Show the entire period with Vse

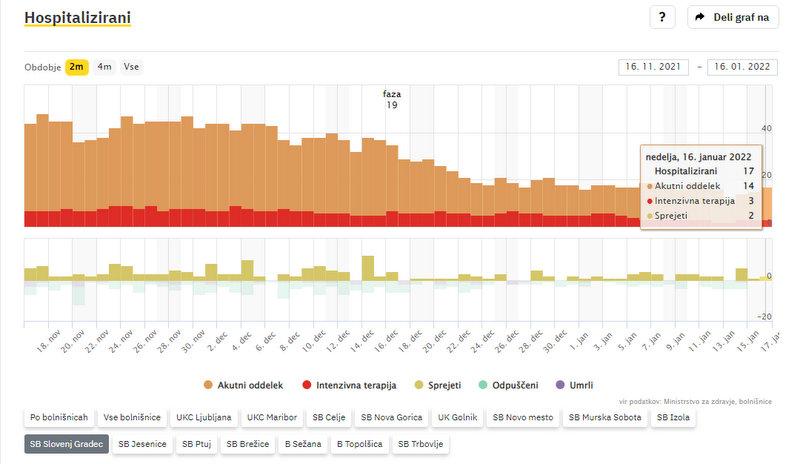coord(132,67)
